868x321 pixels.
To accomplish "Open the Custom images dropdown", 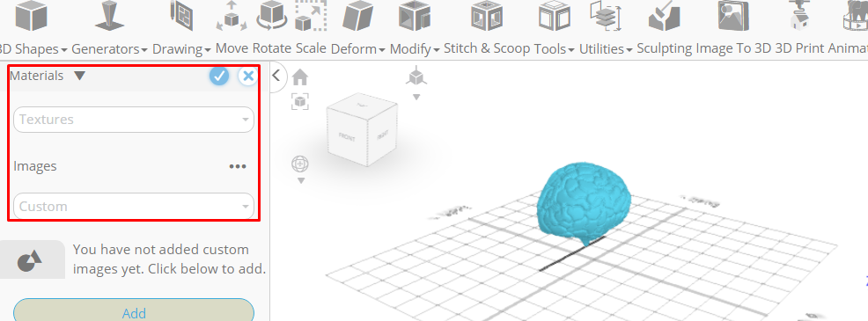I will (x=134, y=206).
